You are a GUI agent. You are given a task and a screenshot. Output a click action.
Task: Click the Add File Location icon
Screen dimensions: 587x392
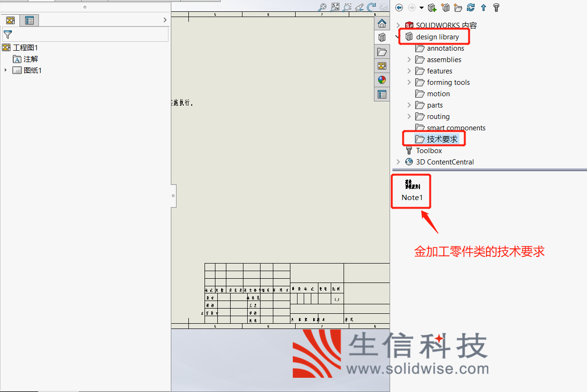coord(445,8)
